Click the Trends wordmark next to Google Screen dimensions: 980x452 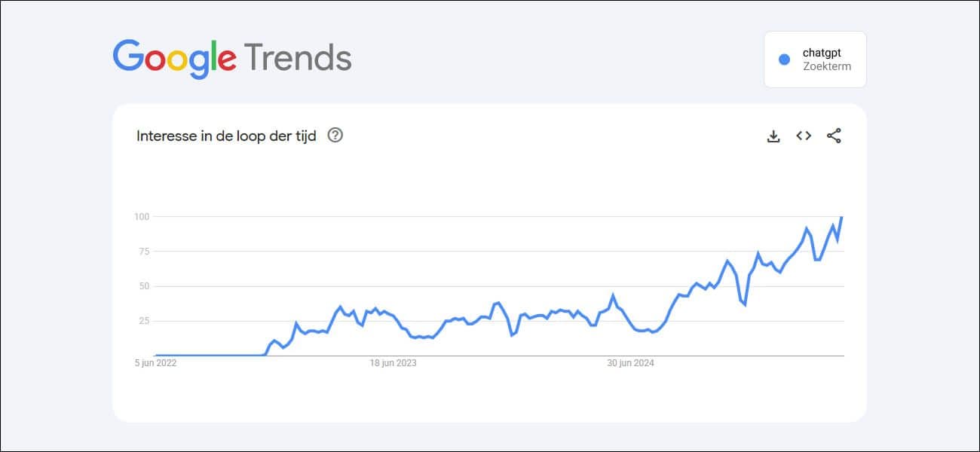pyautogui.click(x=298, y=56)
